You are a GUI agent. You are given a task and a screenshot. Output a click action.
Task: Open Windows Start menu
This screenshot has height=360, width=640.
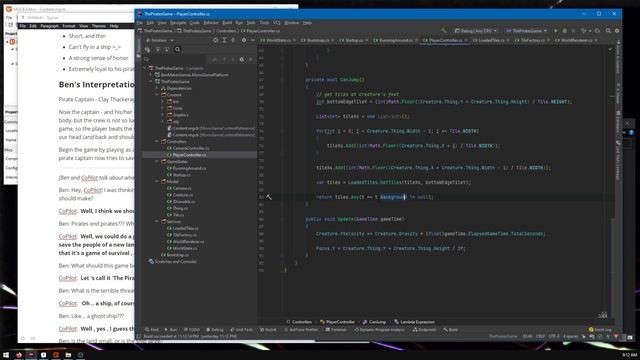click(6, 355)
